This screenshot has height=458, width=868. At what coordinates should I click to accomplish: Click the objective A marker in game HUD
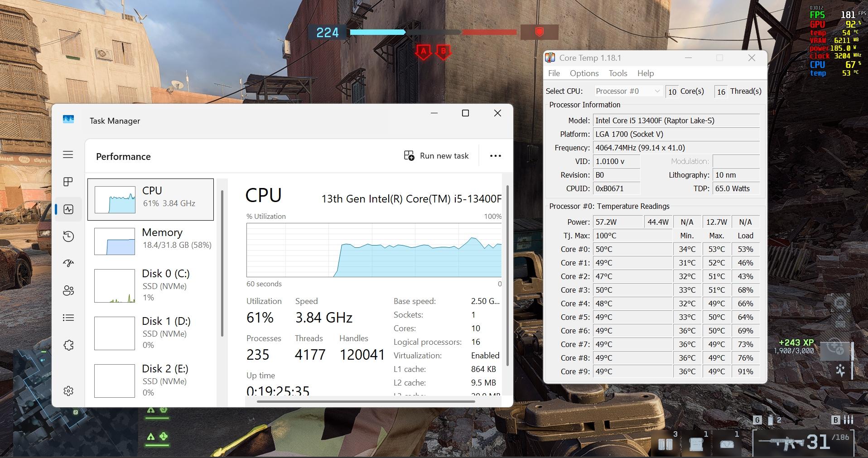click(x=423, y=52)
